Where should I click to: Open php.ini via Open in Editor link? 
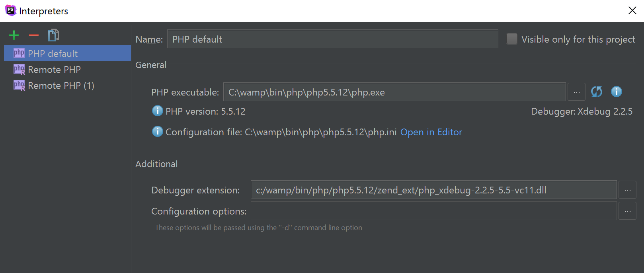(x=431, y=132)
